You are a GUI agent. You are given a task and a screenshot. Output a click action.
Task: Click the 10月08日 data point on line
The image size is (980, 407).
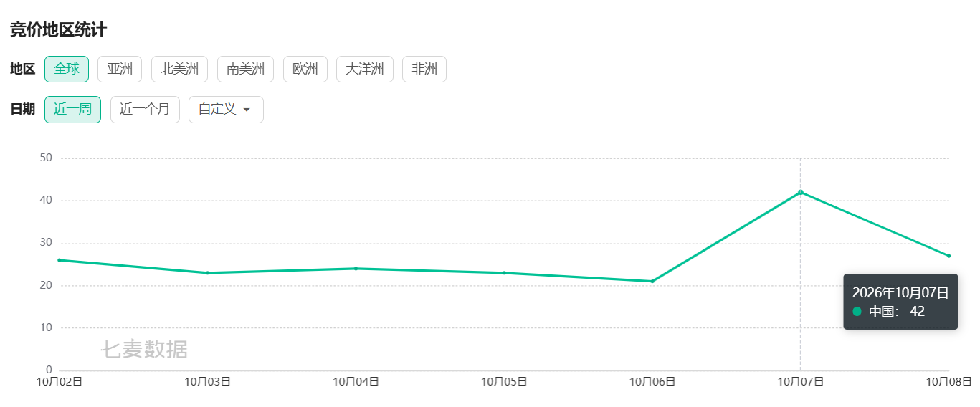pos(948,256)
